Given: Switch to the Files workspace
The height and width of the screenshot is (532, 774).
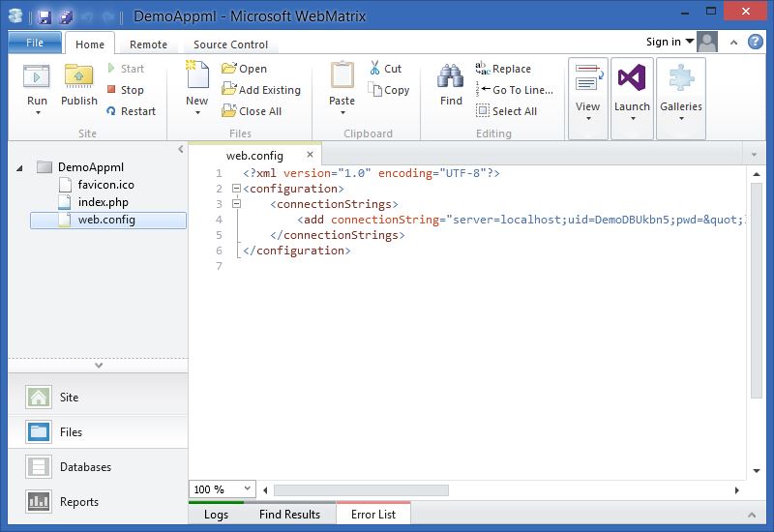Looking at the screenshot, I should [98, 431].
